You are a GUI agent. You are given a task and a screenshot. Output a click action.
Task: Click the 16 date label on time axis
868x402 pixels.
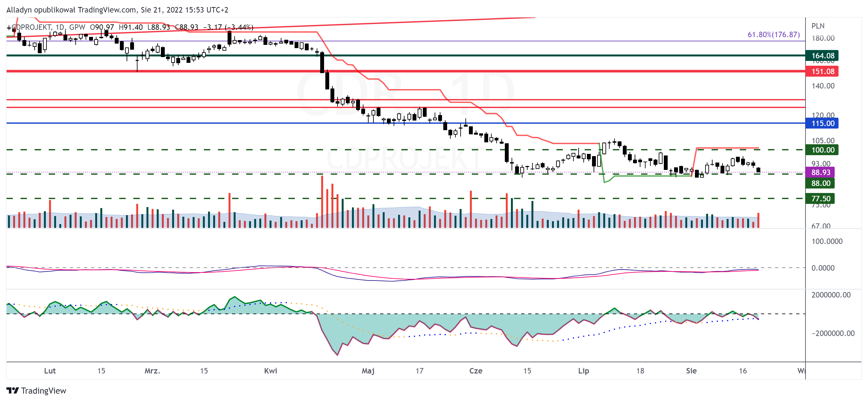click(x=743, y=371)
